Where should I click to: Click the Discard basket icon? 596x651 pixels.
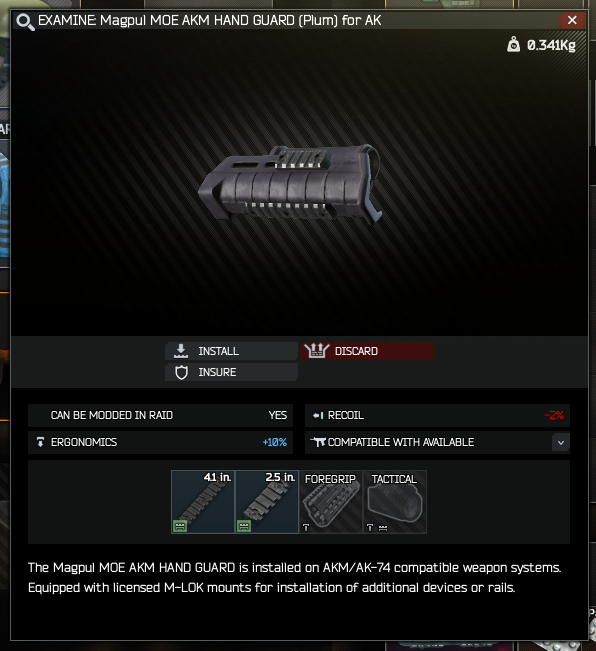point(316,351)
